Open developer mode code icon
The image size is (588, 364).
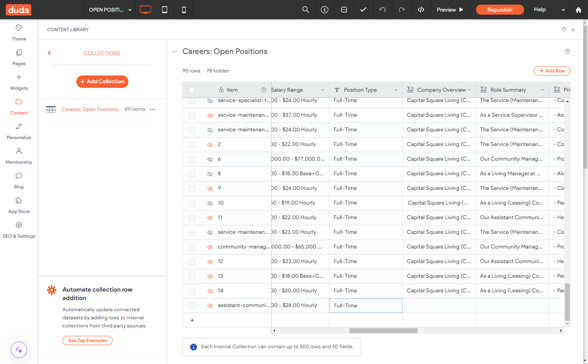coord(421,10)
